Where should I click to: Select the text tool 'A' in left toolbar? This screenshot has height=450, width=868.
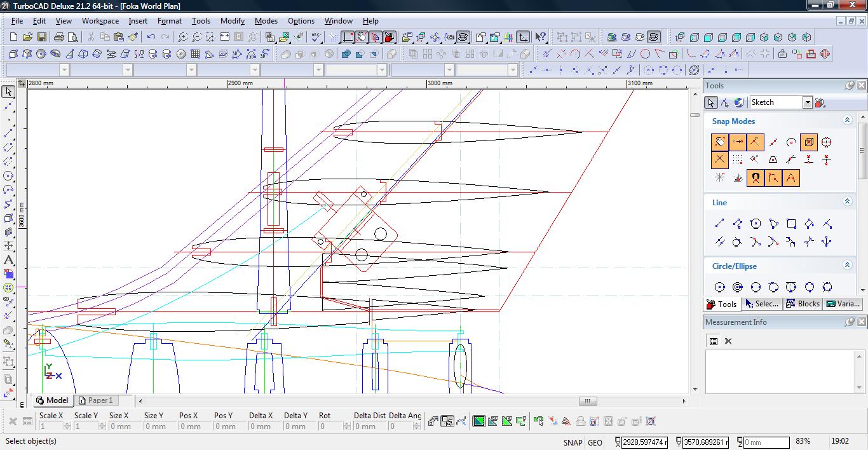(x=8, y=260)
